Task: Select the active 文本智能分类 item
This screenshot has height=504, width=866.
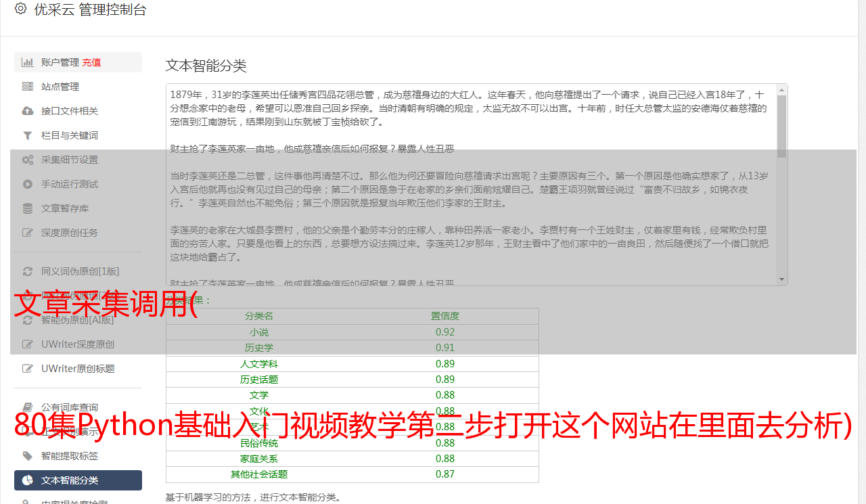Action: coord(78,480)
